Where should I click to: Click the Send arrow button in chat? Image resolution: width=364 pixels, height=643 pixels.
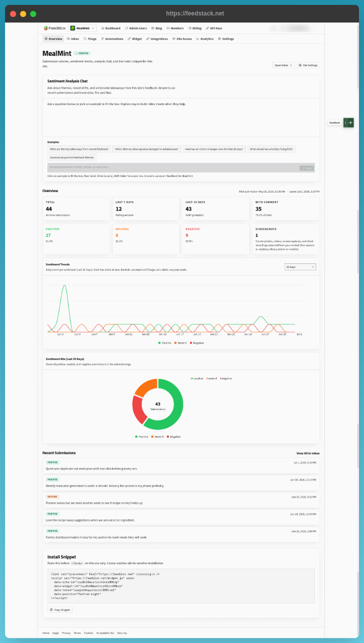[x=306, y=168]
